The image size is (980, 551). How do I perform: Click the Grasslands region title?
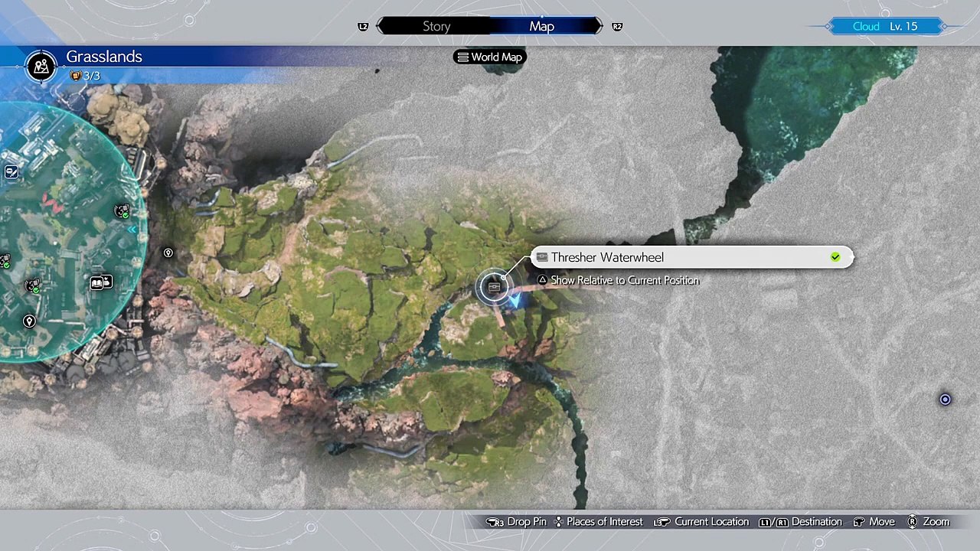pyautogui.click(x=104, y=57)
